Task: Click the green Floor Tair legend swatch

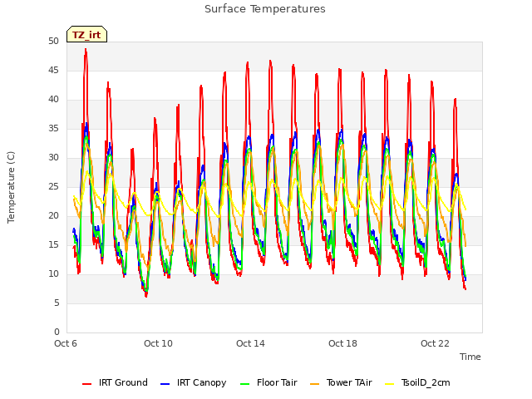Action: click(244, 384)
